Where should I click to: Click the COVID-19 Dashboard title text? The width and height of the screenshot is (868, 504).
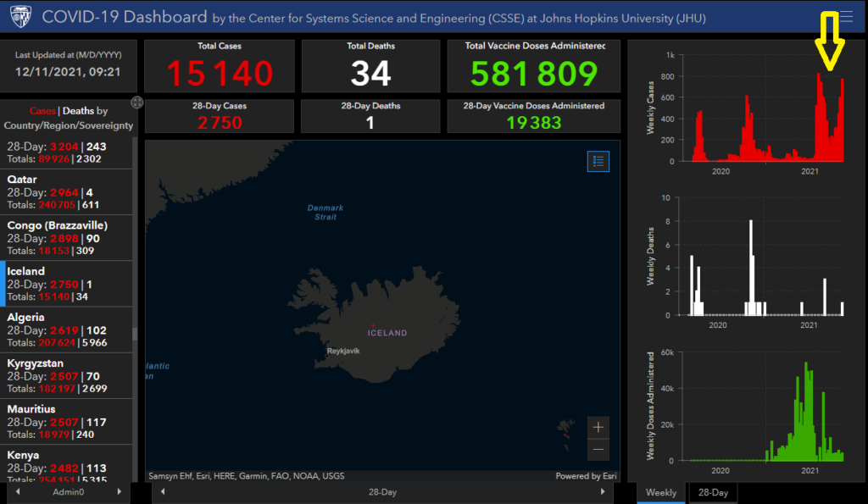click(x=125, y=17)
